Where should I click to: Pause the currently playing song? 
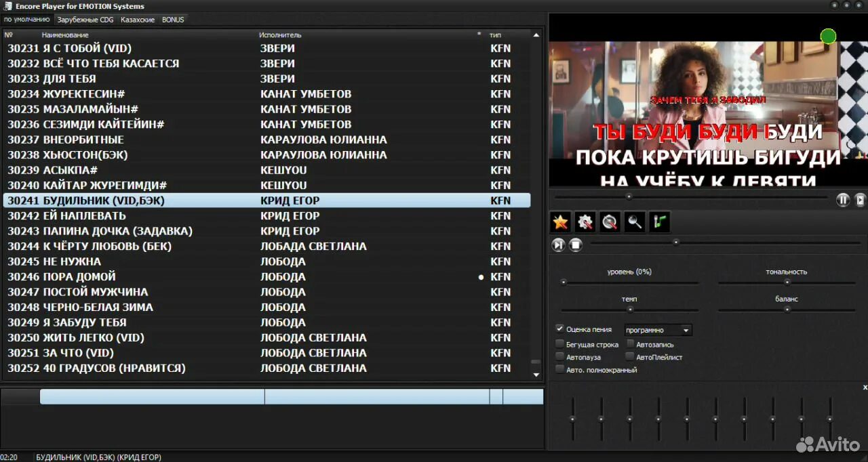(x=843, y=200)
